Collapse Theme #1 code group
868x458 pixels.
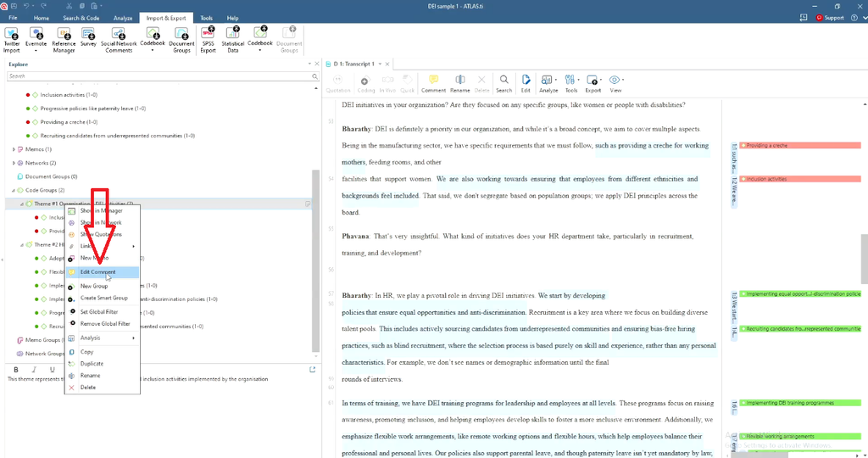tap(22, 204)
